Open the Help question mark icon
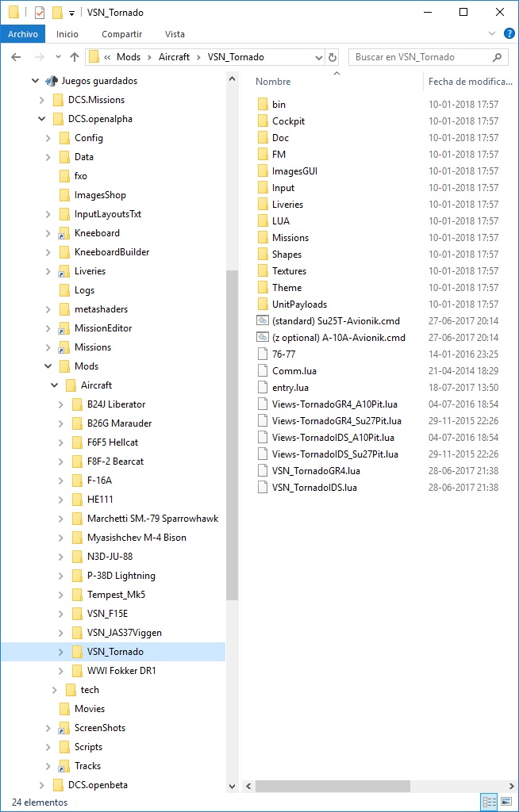Screen dimensions: 519x812 point(509,33)
